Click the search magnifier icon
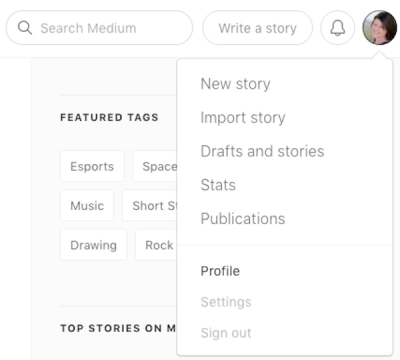Screen dimensions: 400x360 pyautogui.click(x=25, y=28)
